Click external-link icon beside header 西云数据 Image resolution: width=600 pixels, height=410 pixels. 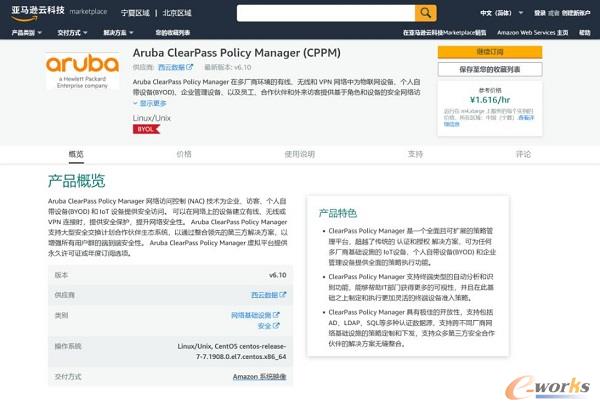pos(190,67)
